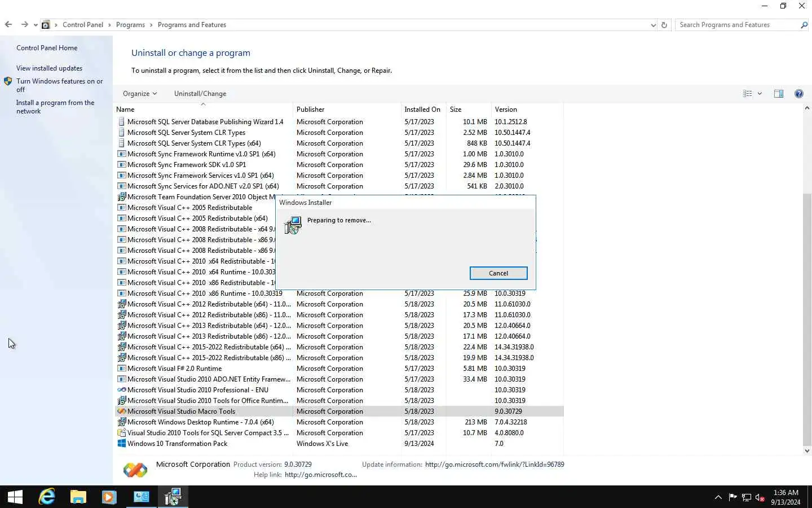Click the Microsoft Corporation details pane icon

point(135,470)
